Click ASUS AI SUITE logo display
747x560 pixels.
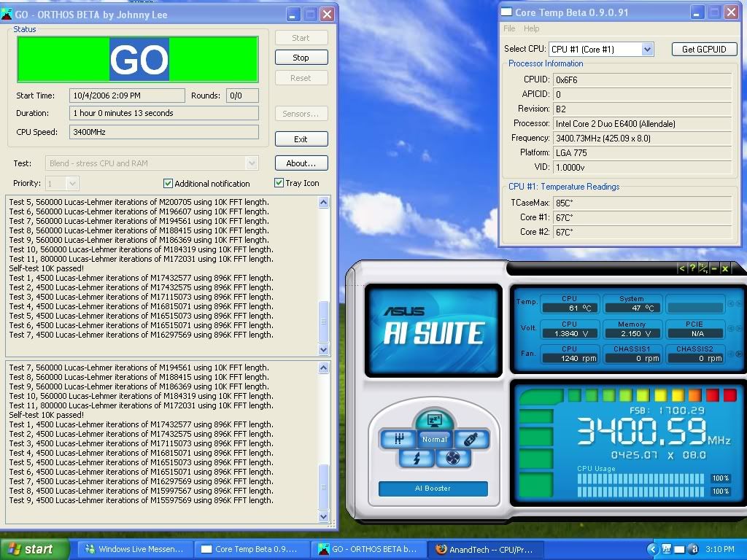[433, 330]
